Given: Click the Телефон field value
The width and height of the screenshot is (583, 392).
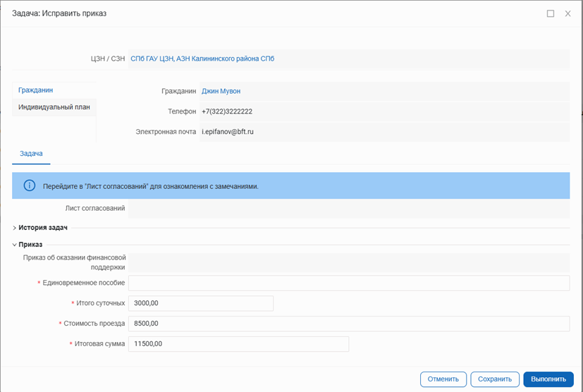Looking at the screenshot, I should [x=227, y=111].
